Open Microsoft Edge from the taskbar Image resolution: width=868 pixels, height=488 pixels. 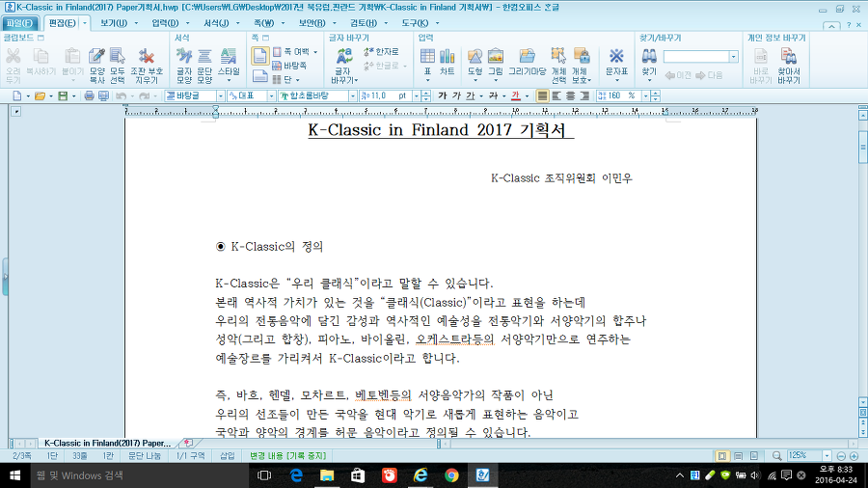point(296,475)
